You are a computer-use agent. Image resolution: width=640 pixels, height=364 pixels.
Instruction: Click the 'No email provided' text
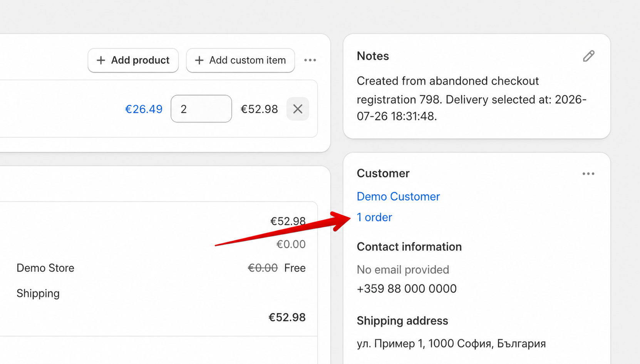pyautogui.click(x=403, y=269)
